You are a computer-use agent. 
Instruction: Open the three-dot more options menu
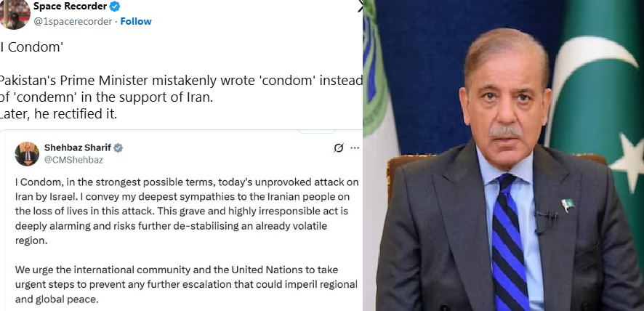[355, 148]
